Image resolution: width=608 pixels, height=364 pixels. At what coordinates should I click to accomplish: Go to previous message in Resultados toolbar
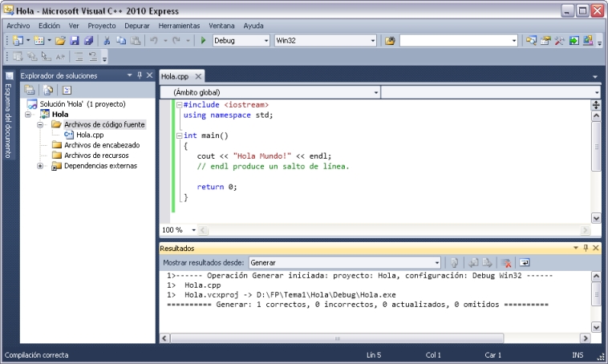tap(473, 263)
